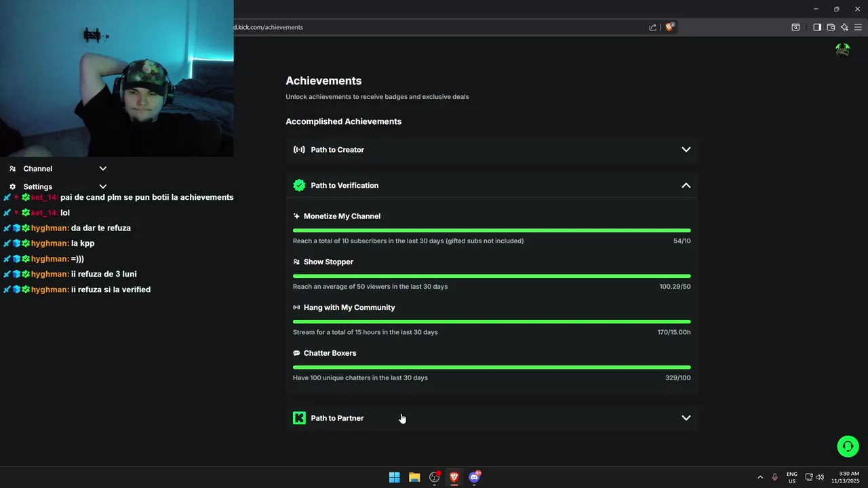Click the Brave Shields lion icon
The width and height of the screenshot is (868, 488).
(x=669, y=27)
